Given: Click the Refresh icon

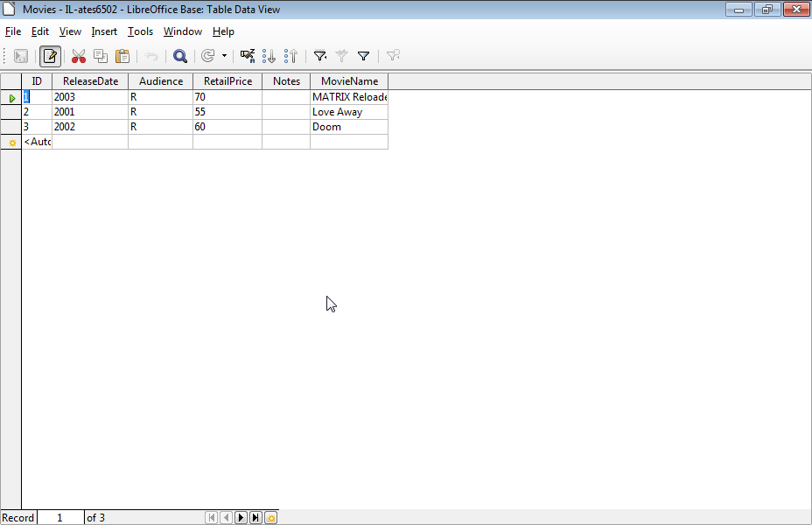Looking at the screenshot, I should click(208, 56).
